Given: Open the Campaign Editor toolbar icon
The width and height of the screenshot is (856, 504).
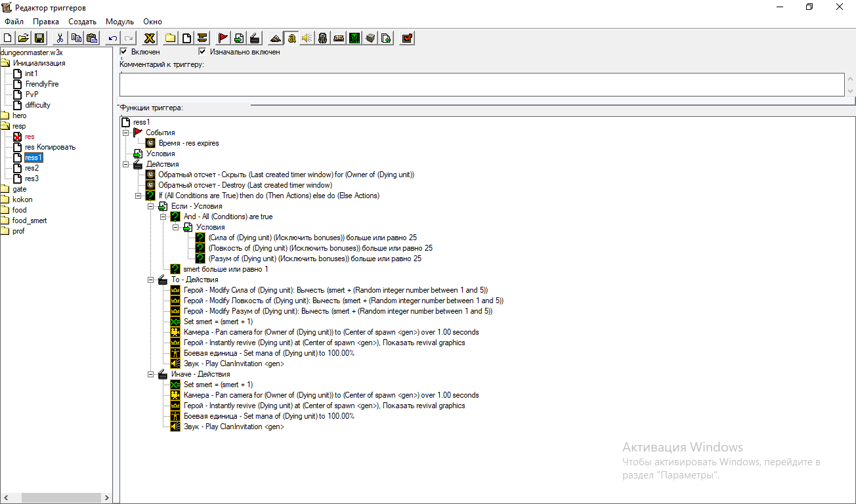Looking at the screenshot, I should pyautogui.click(x=339, y=38).
